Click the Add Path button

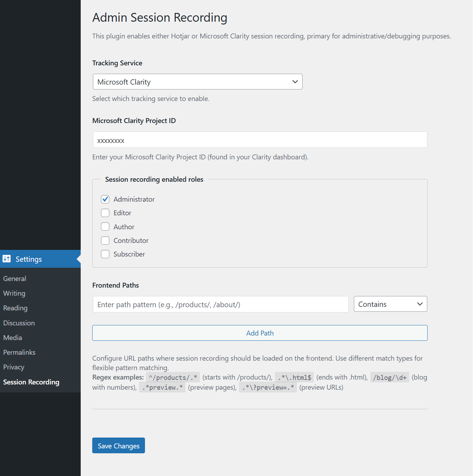click(260, 333)
